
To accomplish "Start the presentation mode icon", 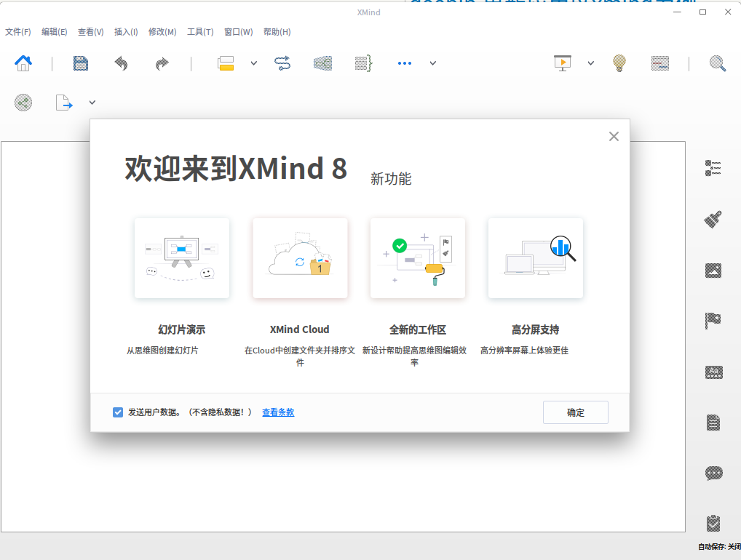I will point(563,63).
